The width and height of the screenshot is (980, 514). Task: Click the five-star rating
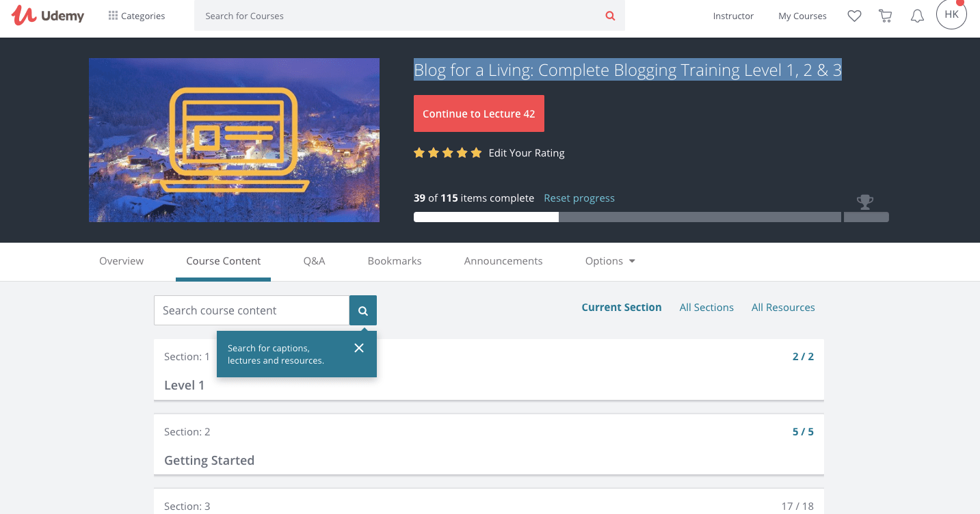click(x=447, y=153)
